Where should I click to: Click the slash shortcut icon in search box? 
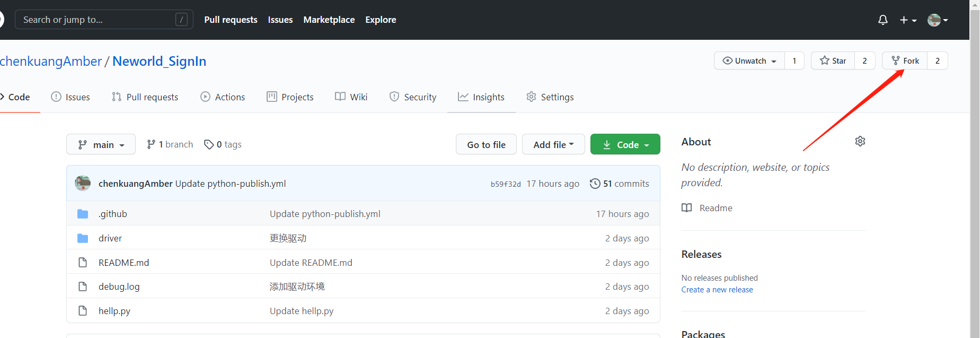[x=181, y=20]
